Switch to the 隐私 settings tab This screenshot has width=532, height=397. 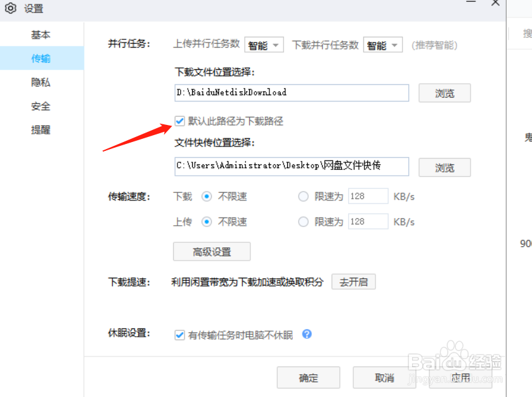click(41, 82)
